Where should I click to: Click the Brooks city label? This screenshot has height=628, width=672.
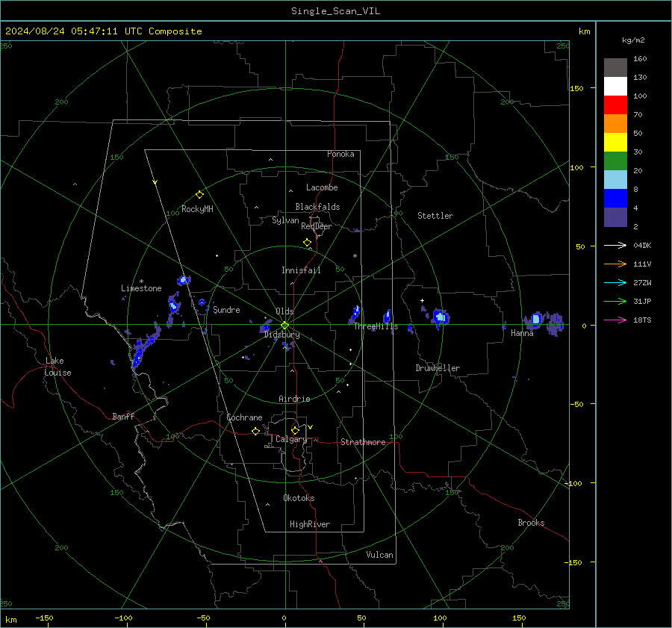coord(531,523)
